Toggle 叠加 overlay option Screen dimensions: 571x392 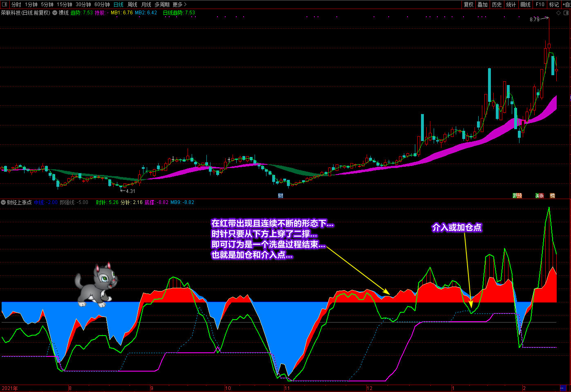coord(483,4)
